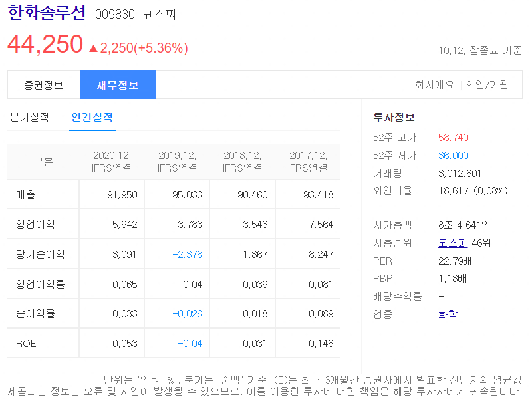Viewport: 532px width, 399px height.
Task: Click the 2020.12. IFRS연결 column header
Action: [112, 162]
